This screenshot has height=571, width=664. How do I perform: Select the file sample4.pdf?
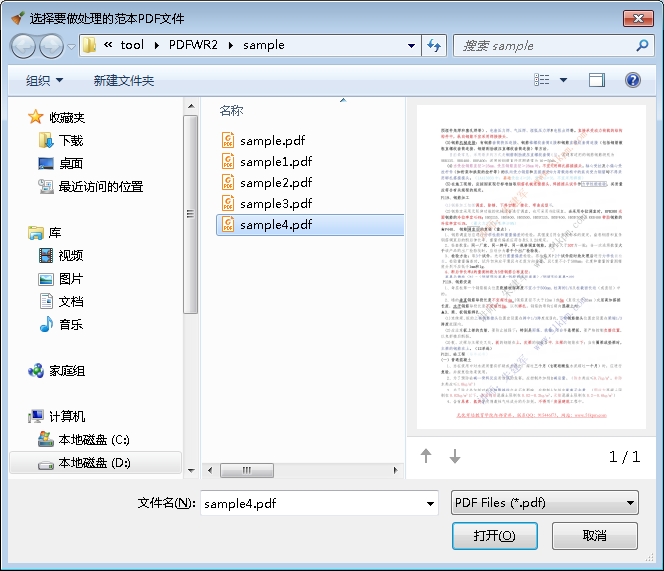pyautogui.click(x=310, y=225)
